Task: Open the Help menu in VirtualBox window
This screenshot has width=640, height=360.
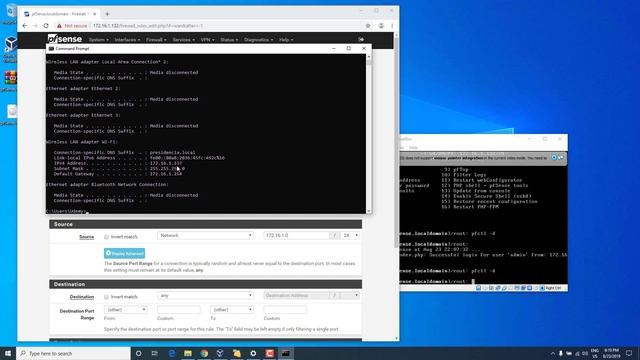Action: pyautogui.click(x=413, y=148)
